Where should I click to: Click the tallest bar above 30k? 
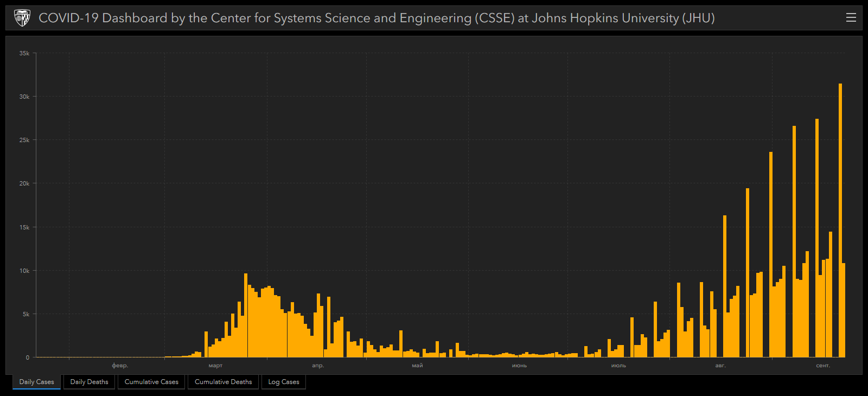pos(840,217)
